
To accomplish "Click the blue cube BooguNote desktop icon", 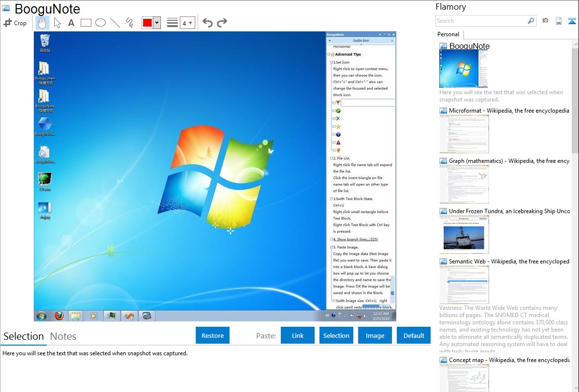I will click(x=44, y=126).
